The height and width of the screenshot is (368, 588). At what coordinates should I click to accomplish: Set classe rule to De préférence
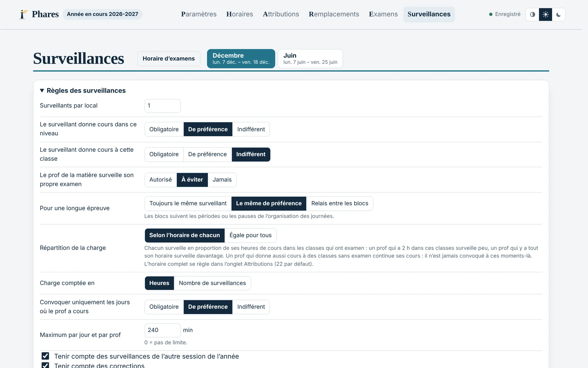pyautogui.click(x=208, y=154)
